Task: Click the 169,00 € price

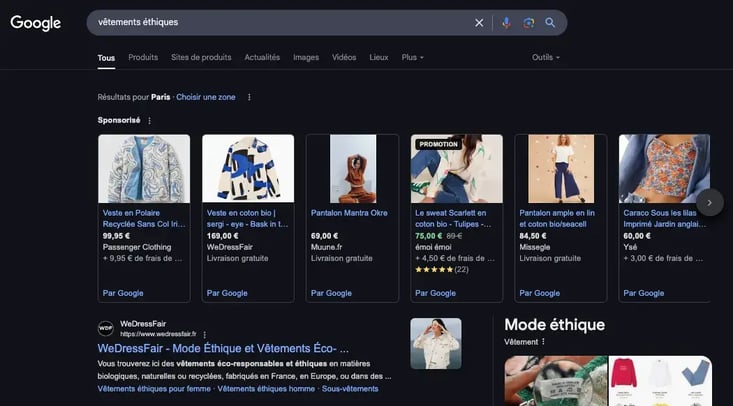Action: [223, 236]
